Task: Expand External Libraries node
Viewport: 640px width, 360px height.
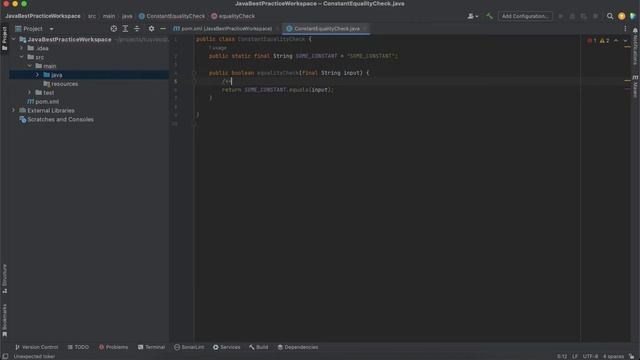Action: point(13,111)
